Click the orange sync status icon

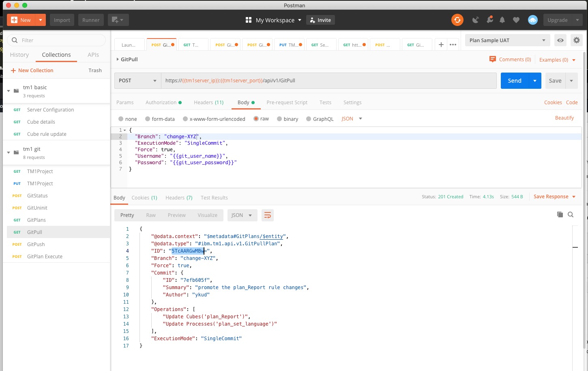coord(457,20)
